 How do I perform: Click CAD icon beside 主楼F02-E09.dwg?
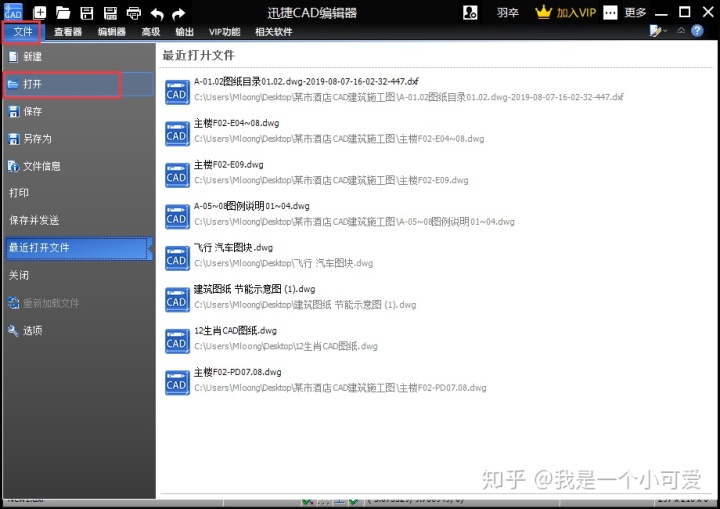pos(177,175)
